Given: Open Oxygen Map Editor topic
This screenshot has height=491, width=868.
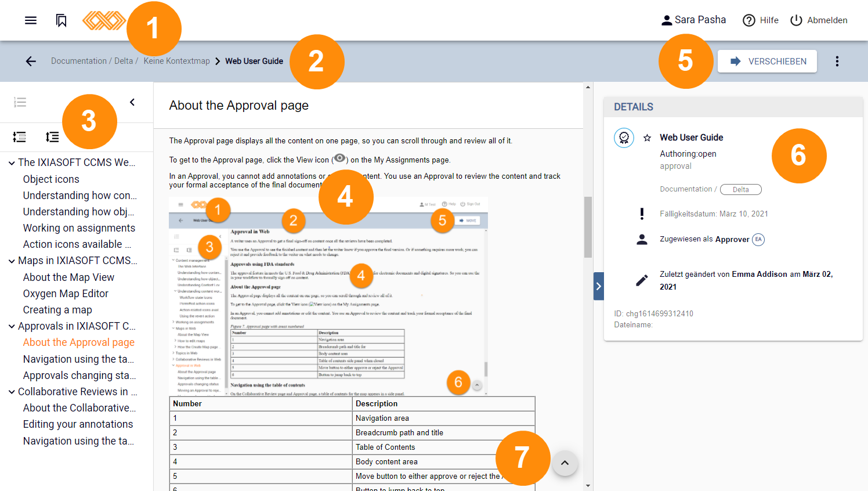Looking at the screenshot, I should (x=66, y=294).
